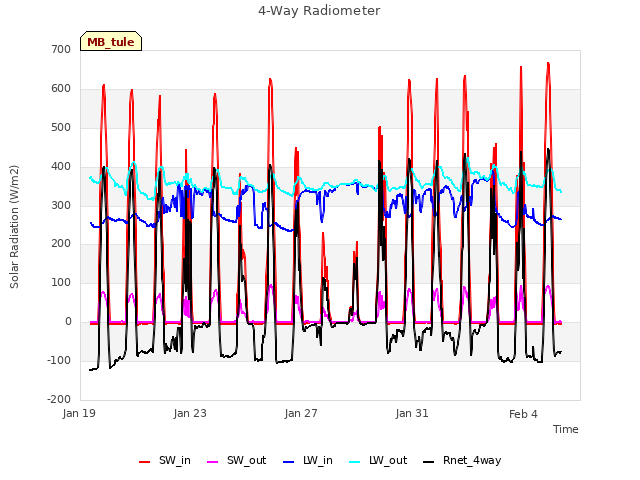This screenshot has width=640, height=480.
Task: Click the Jan 19 x-axis tick label
Action: [x=79, y=413]
